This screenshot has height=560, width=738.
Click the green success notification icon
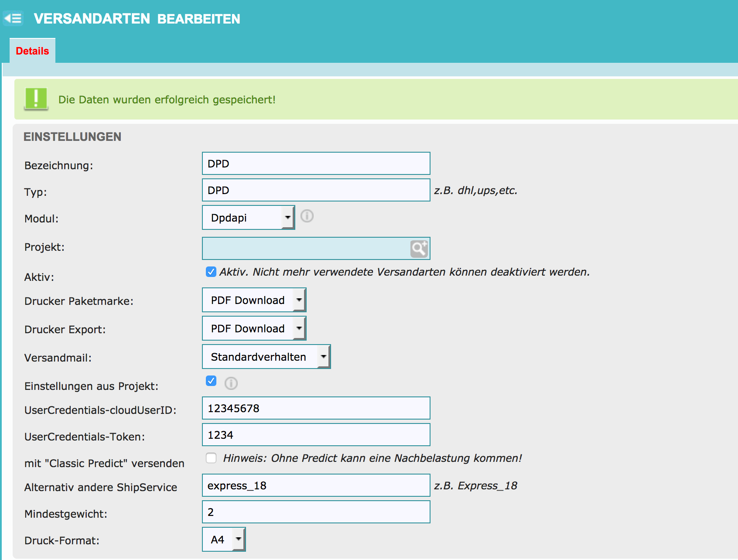pos(36,99)
